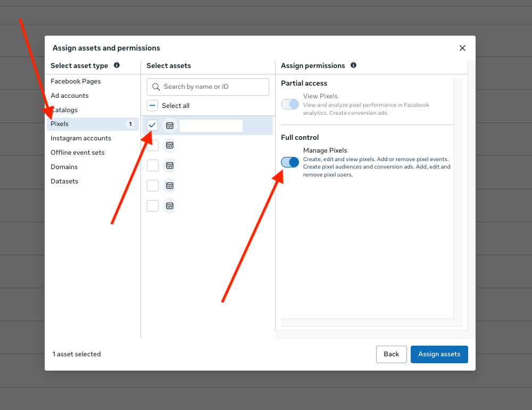Uncheck the first selected pixel asset

tap(153, 125)
